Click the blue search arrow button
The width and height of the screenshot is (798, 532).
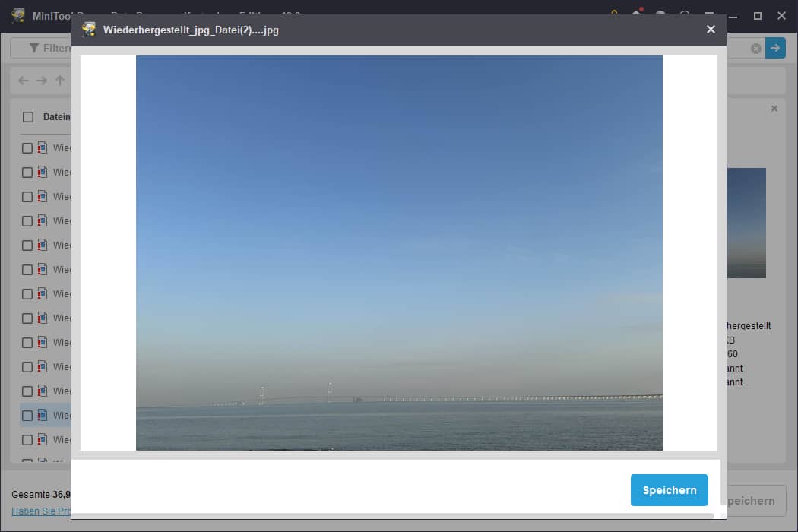(x=775, y=48)
